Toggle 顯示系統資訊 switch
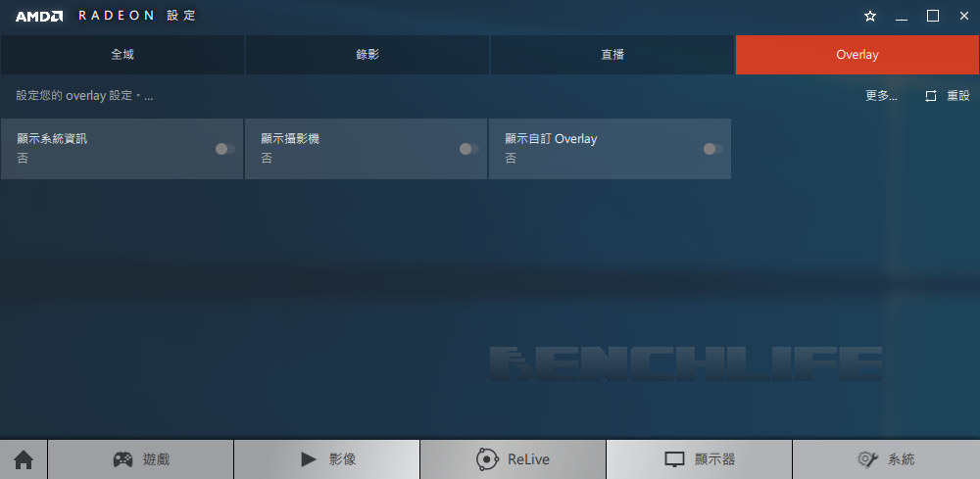Viewport: 980px width, 479px height. [x=225, y=149]
